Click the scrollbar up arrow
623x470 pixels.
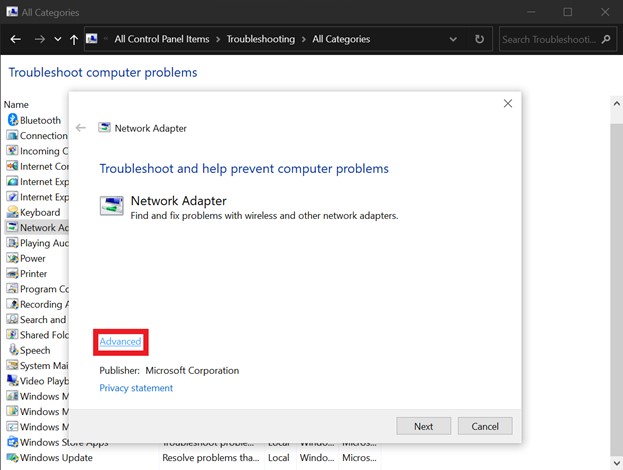coord(617,104)
